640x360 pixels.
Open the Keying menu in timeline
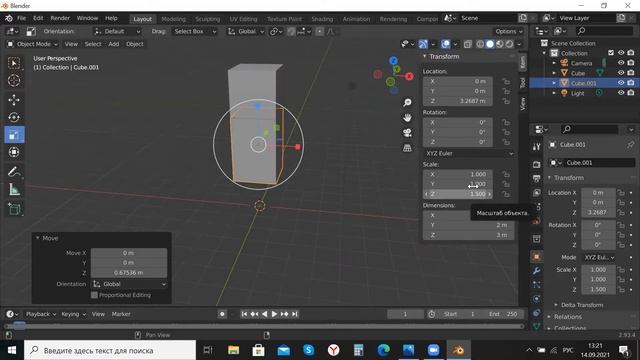point(73,314)
